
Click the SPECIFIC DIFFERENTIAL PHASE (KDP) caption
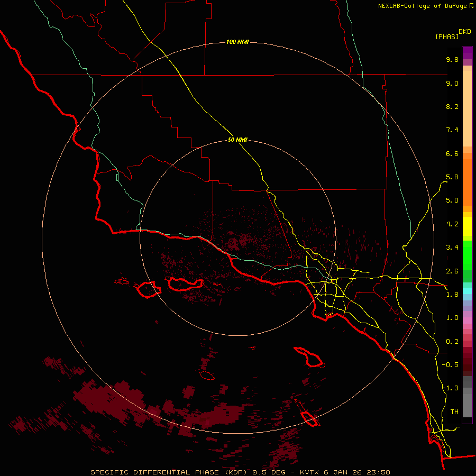coord(169,472)
